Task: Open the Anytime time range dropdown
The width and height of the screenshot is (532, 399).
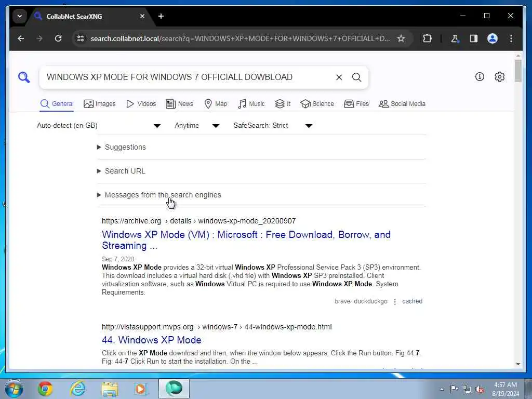Action: pyautogui.click(x=197, y=126)
